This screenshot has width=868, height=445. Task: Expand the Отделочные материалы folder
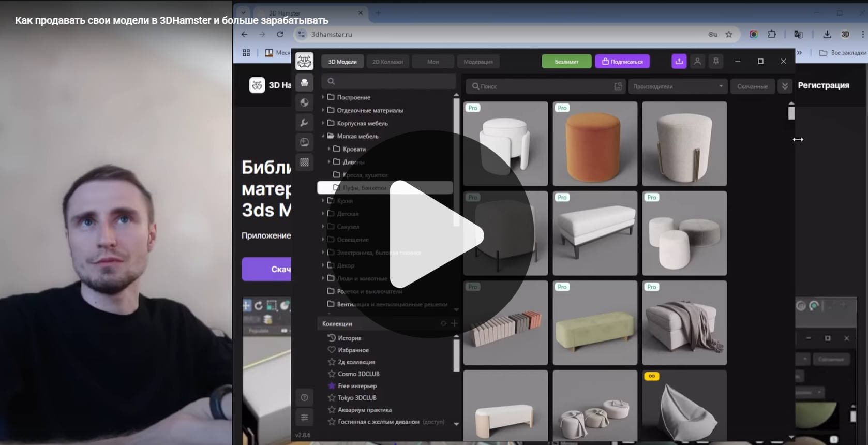pyautogui.click(x=323, y=110)
